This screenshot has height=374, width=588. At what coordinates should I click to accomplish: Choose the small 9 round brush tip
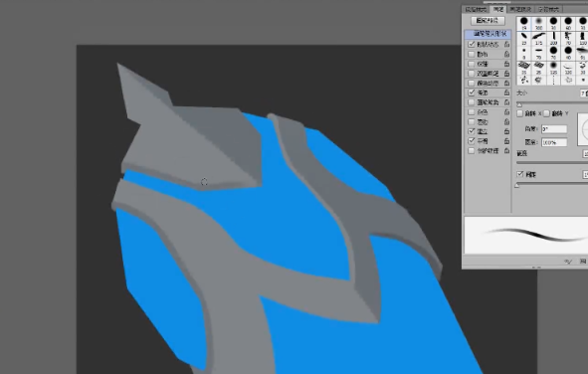[x=524, y=53]
